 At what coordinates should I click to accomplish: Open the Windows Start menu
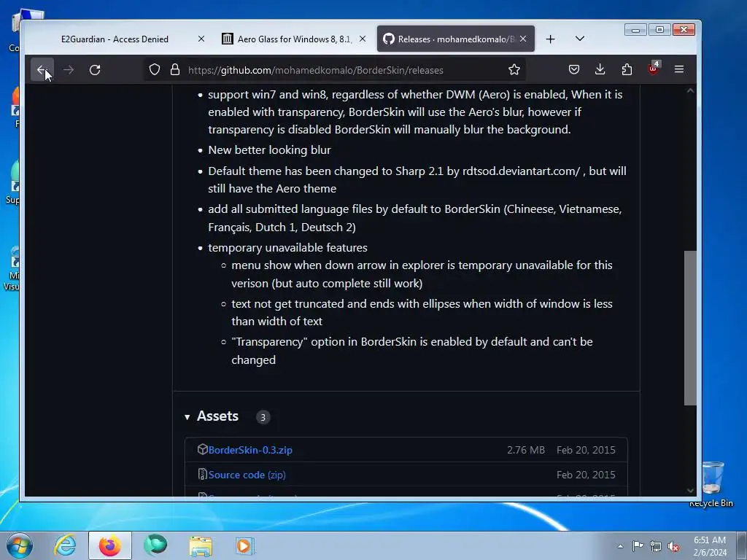click(x=20, y=545)
